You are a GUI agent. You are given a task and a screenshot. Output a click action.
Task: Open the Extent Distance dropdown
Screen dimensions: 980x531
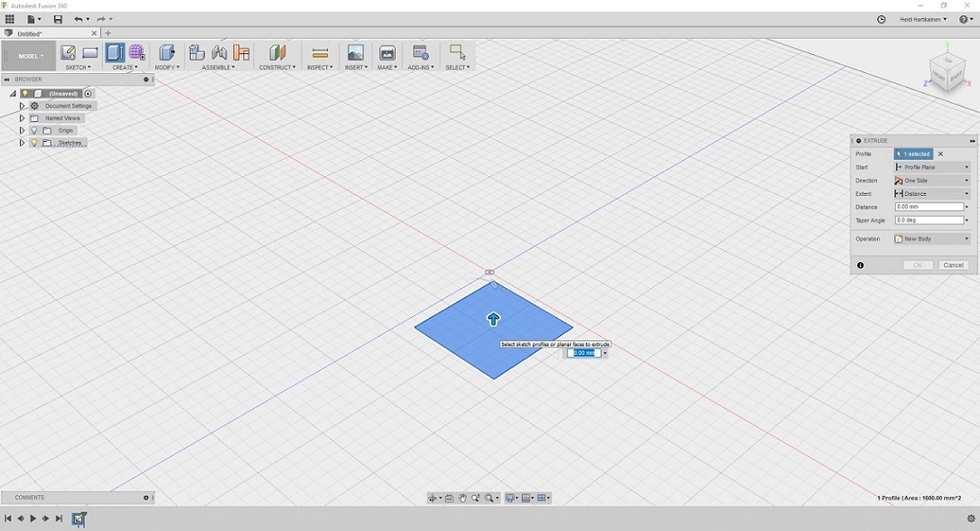click(932, 193)
